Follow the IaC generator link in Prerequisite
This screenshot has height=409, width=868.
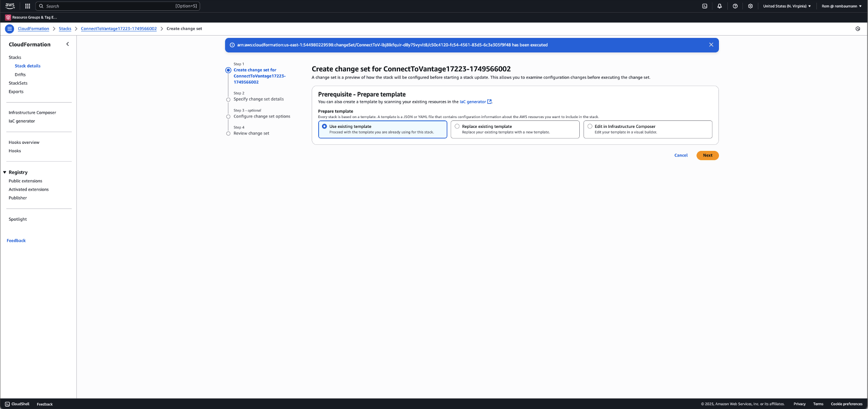pyautogui.click(x=473, y=102)
